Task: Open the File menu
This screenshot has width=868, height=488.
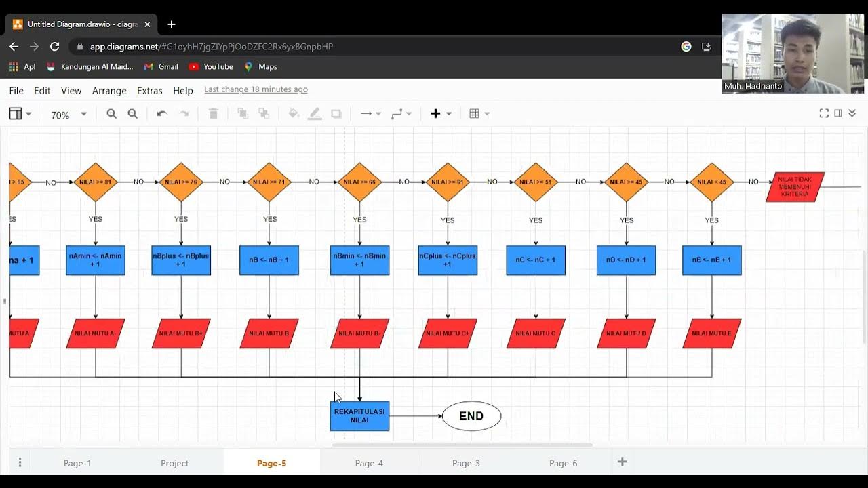Action: click(16, 90)
